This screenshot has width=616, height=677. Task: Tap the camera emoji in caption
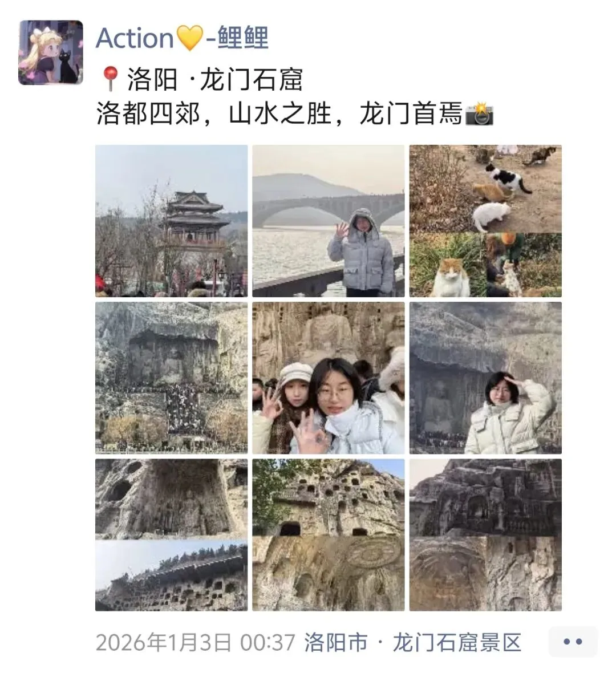(479, 114)
